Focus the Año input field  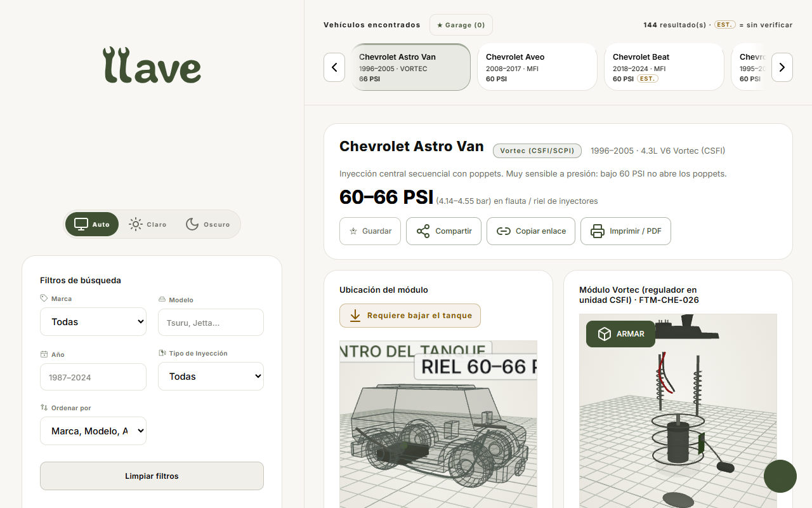coord(93,377)
